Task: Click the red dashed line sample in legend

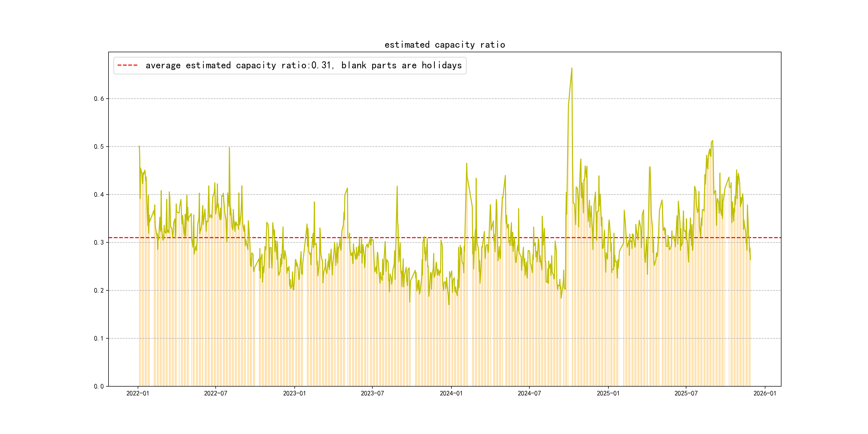Action: point(127,65)
